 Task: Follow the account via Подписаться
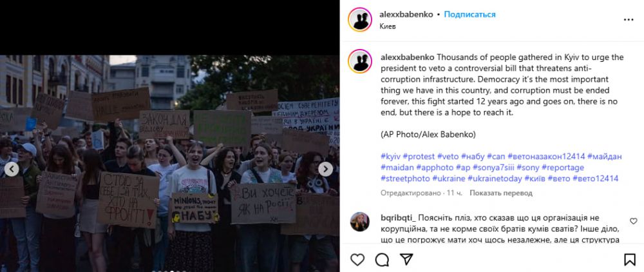pos(470,14)
